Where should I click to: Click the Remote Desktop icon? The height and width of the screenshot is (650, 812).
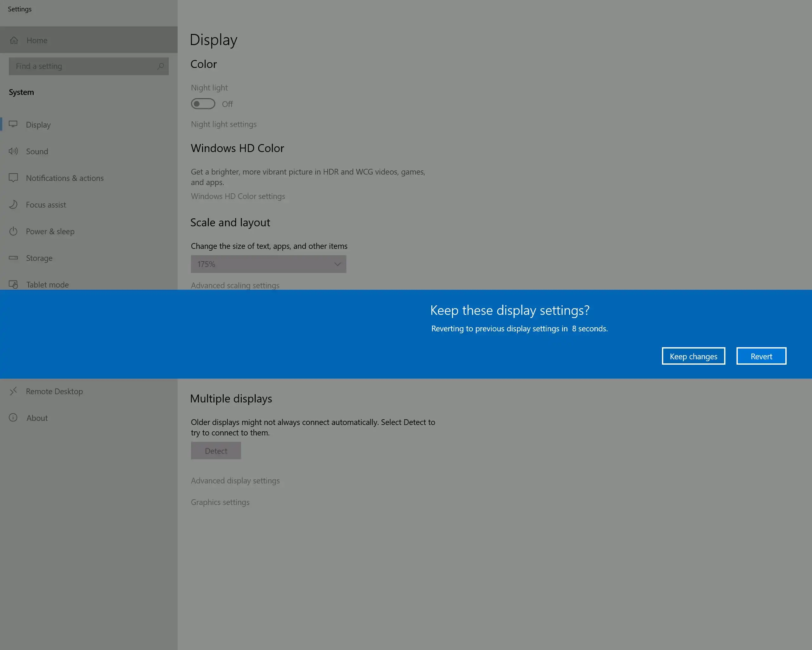tap(13, 391)
